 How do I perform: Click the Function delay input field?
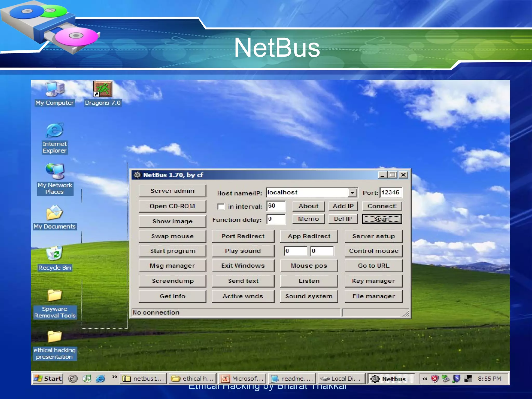[x=276, y=219]
